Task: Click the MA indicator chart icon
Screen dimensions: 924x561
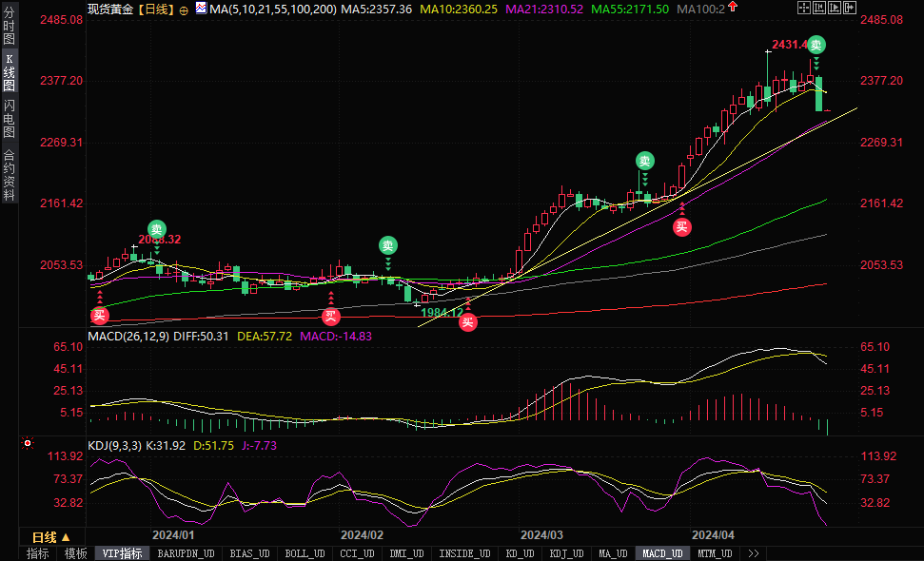Action: (200, 9)
